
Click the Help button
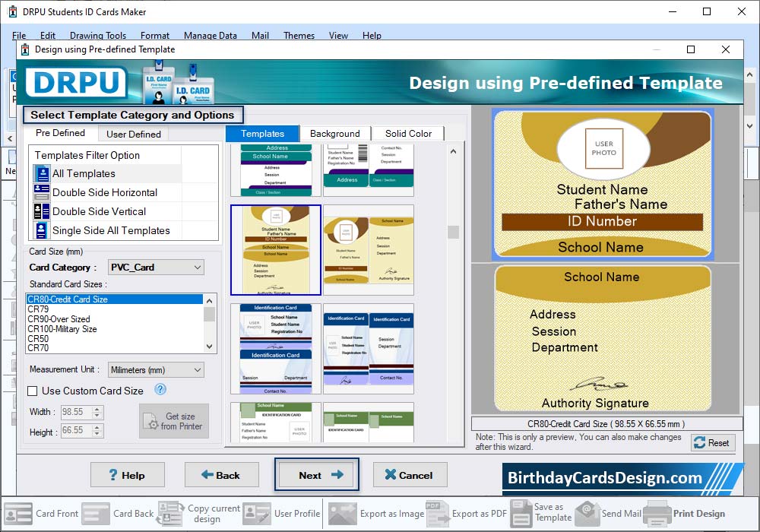(128, 475)
